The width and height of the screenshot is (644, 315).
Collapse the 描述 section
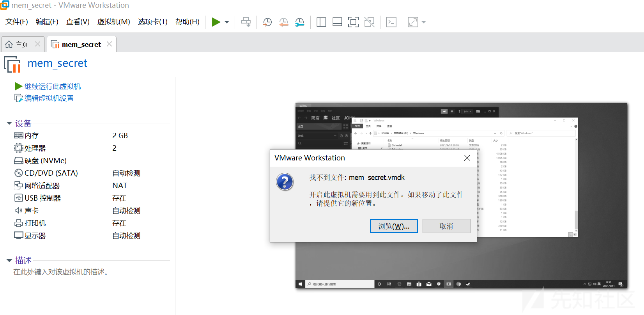9,260
